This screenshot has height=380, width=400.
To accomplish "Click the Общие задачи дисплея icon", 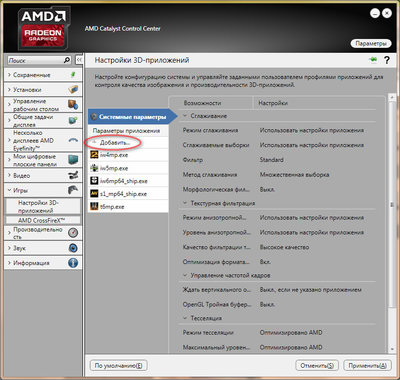I will pos(73,120).
